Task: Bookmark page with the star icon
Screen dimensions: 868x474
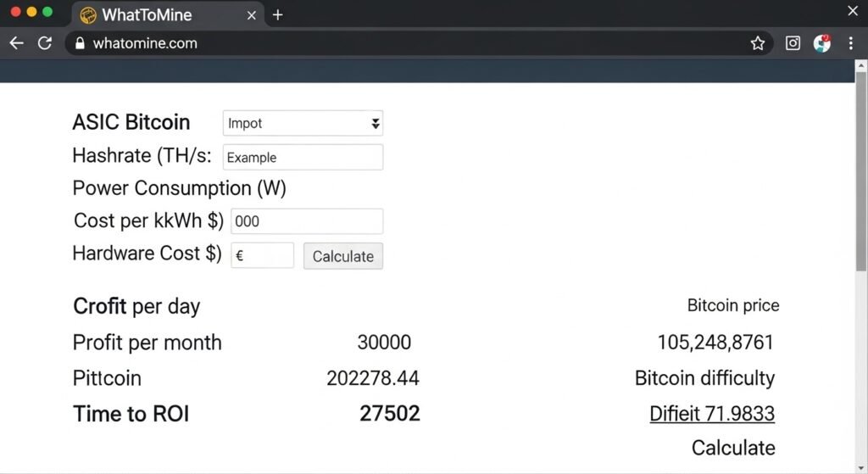Action: pyautogui.click(x=758, y=43)
